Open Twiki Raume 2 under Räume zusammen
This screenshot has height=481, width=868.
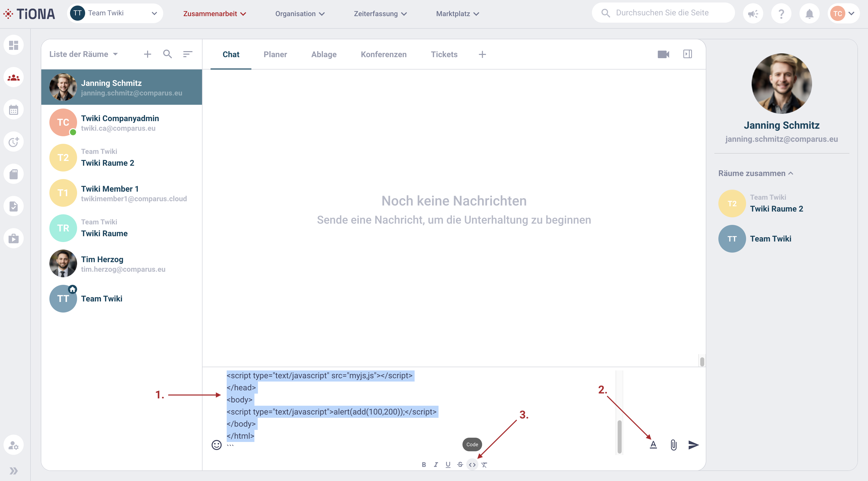coord(782,203)
